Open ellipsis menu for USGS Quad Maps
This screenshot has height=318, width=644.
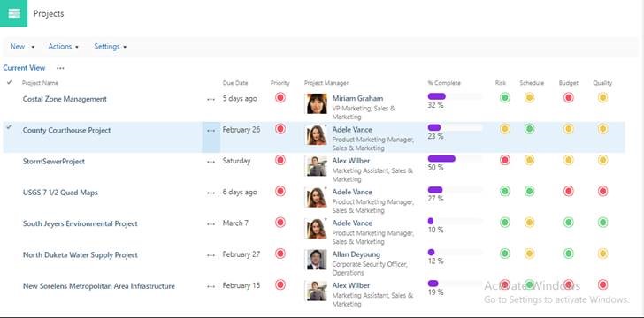pyautogui.click(x=211, y=193)
